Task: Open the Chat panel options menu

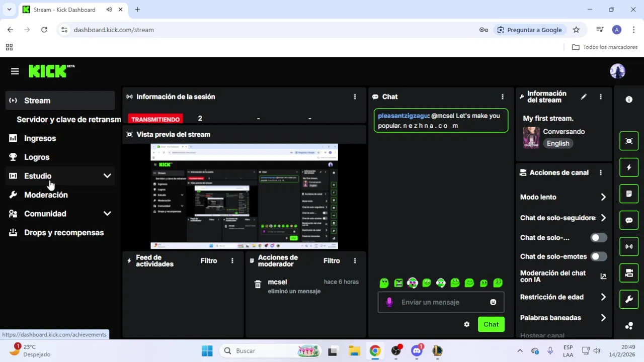Action: [502, 97]
